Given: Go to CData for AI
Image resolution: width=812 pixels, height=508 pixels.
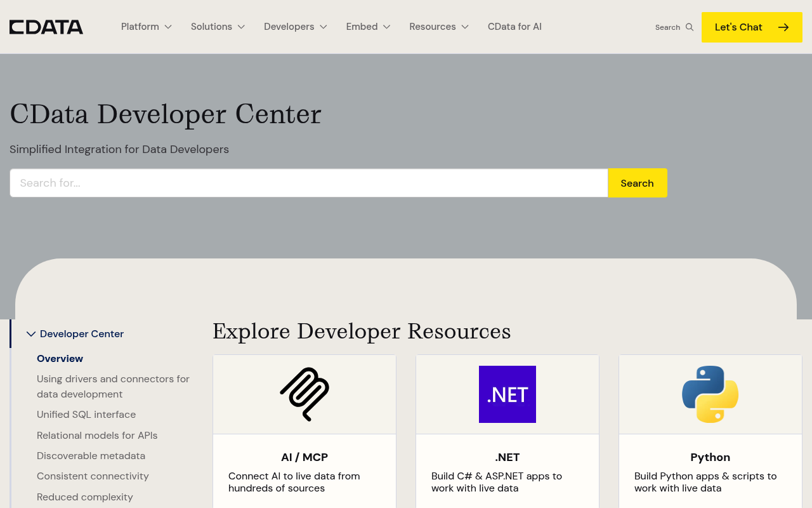Looking at the screenshot, I should [x=514, y=27].
